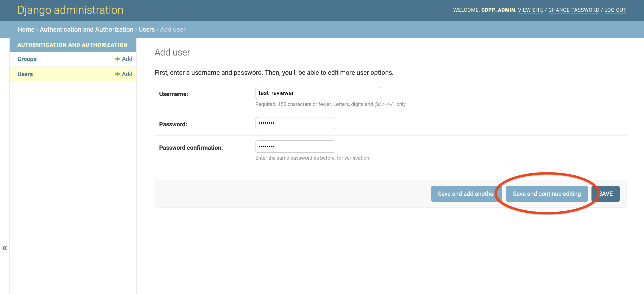The image size is (644, 294).
Task: Open the Groups model in the sidebar
Action: 27,59
